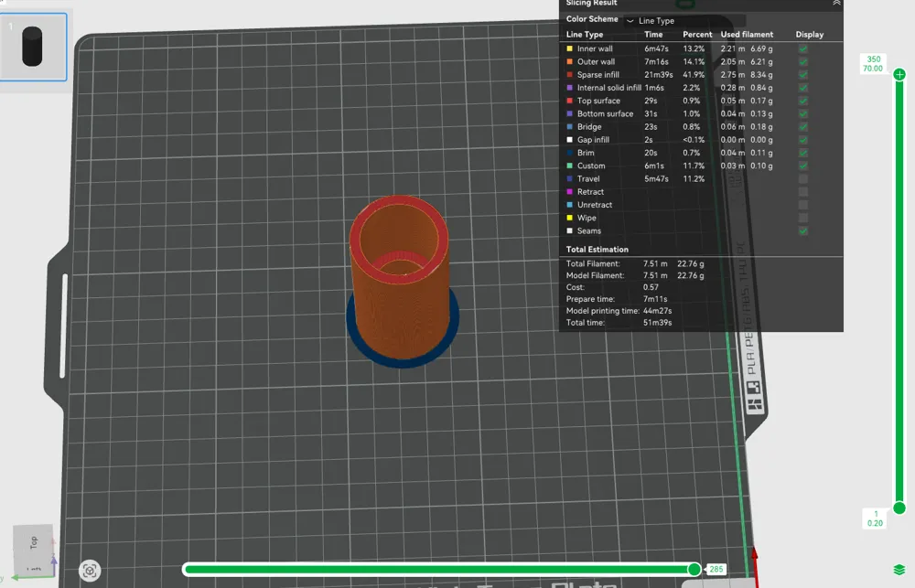Viewport: 915px width, 588px height.
Task: Select plate 1 thumbnail
Action: 33,47
